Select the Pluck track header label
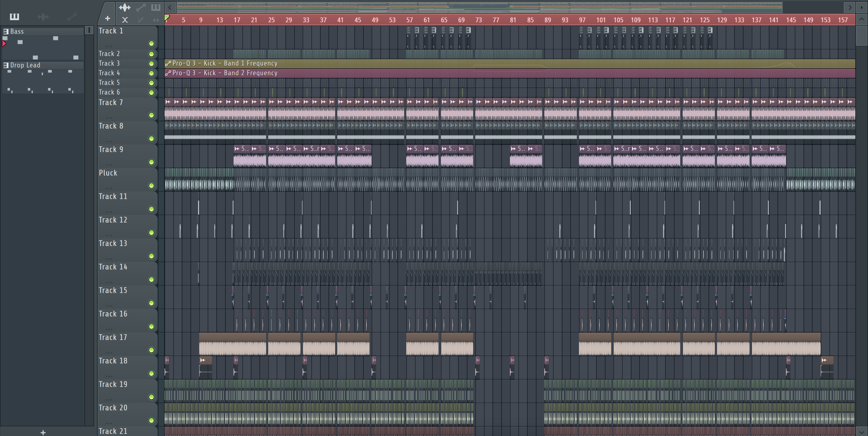 (108, 173)
